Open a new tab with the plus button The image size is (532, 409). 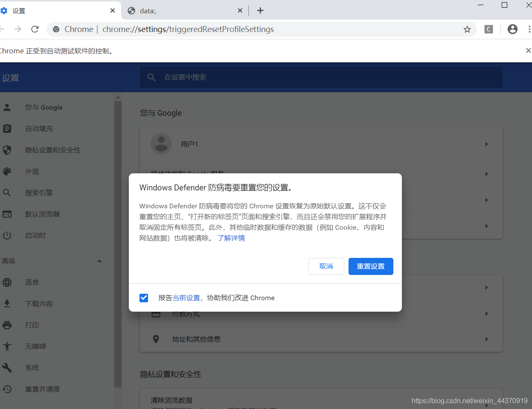pyautogui.click(x=260, y=11)
